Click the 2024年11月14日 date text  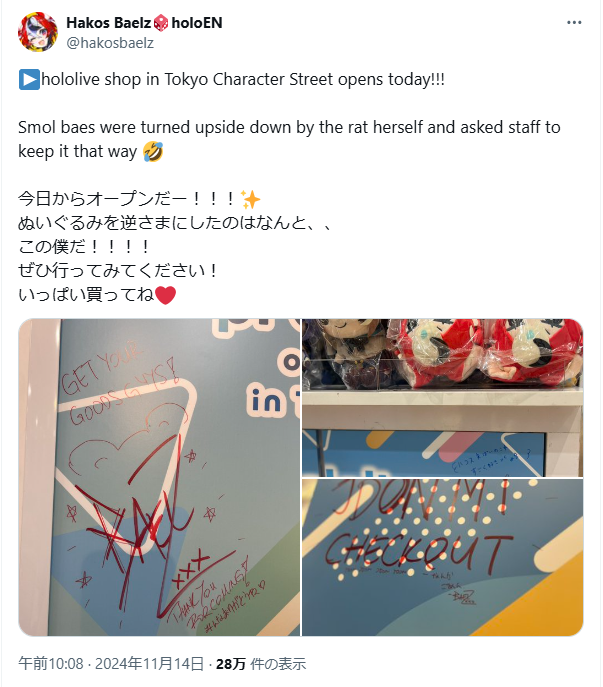pos(149,664)
